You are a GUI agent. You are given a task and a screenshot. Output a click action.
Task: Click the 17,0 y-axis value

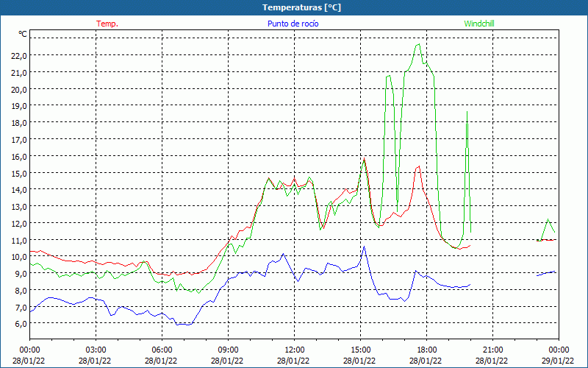pos(19,140)
